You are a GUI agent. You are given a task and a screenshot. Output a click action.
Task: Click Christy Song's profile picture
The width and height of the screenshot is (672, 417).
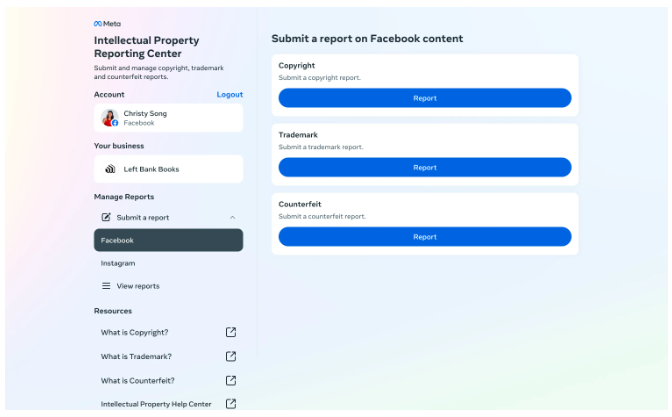(x=110, y=118)
